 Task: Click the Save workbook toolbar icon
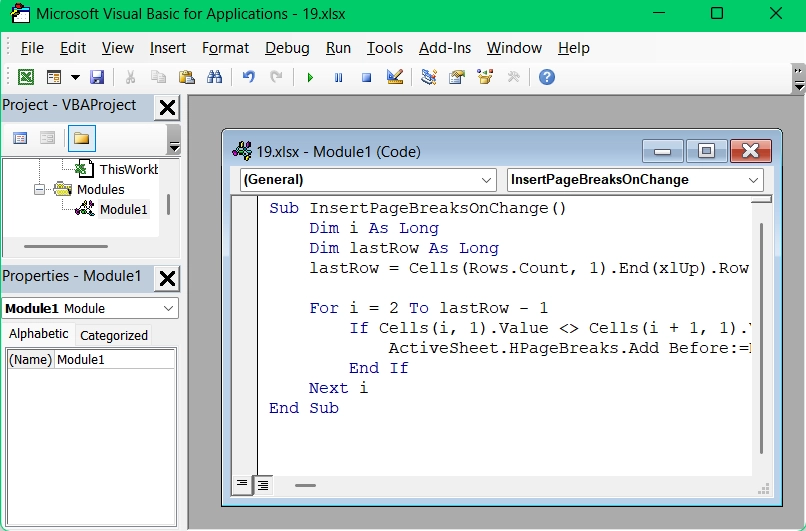click(97, 77)
